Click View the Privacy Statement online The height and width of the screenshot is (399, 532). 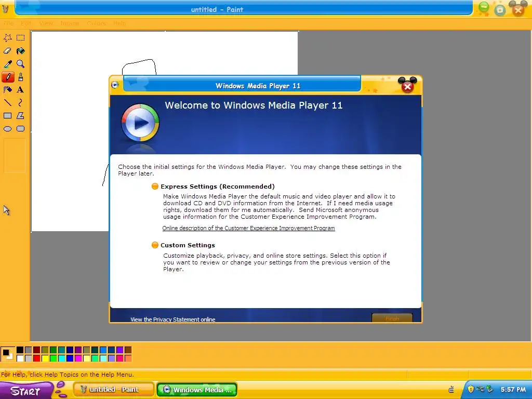tap(172, 320)
